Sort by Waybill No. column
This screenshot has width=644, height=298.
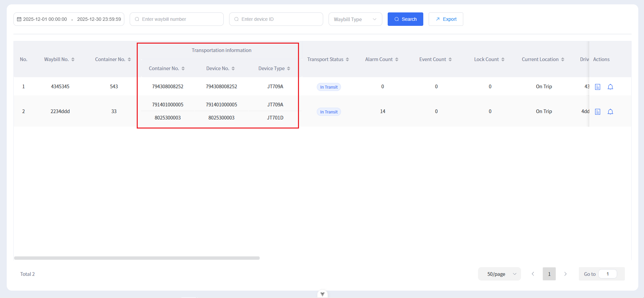tap(73, 59)
